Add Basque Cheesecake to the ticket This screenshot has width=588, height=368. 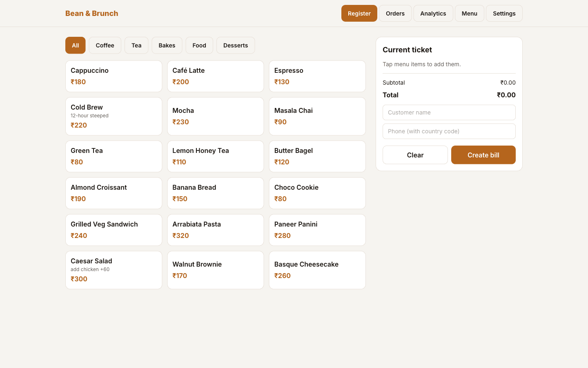317,270
